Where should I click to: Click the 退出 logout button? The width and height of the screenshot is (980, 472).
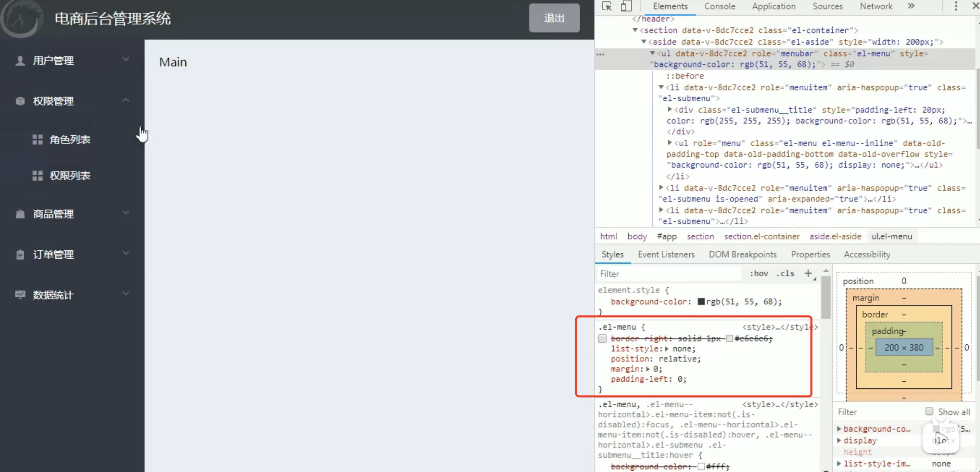point(554,18)
